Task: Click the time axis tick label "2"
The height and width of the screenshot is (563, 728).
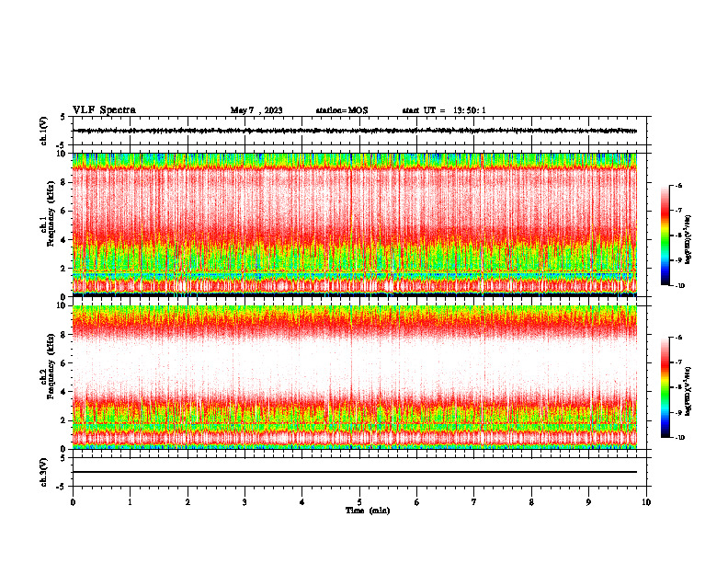Action: (x=188, y=502)
